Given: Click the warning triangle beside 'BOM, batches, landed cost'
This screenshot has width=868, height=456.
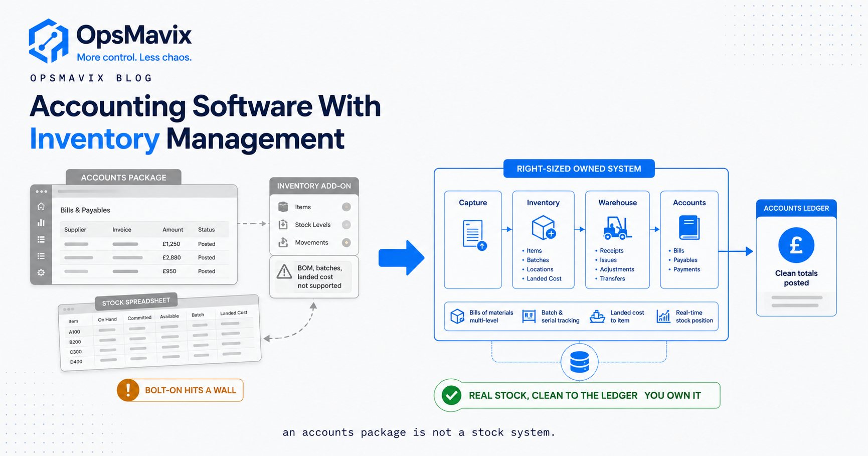Looking at the screenshot, I should (x=284, y=271).
